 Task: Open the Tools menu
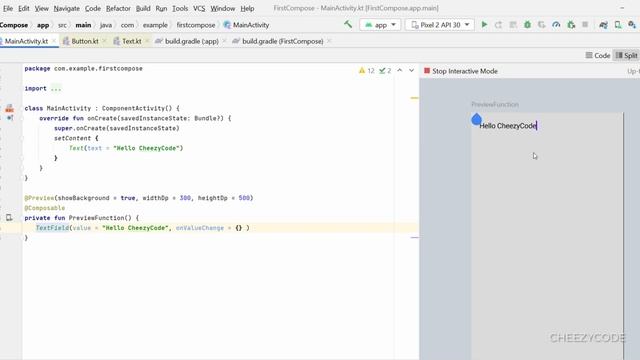[x=180, y=8]
